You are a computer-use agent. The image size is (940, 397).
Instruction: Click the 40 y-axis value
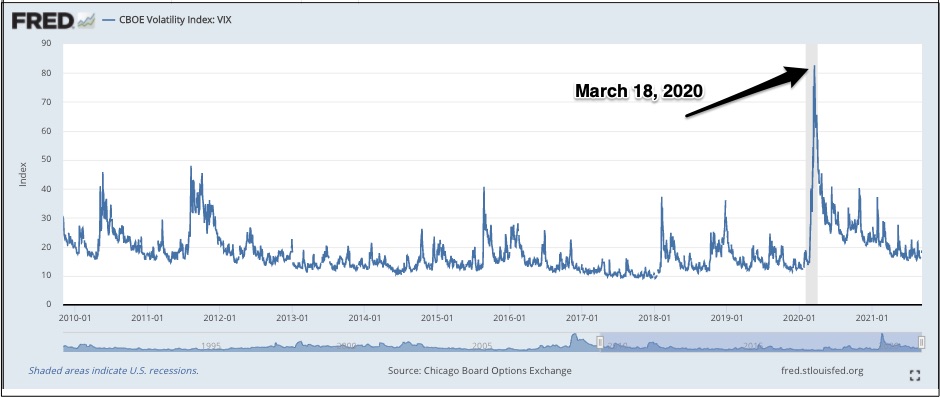(x=46, y=189)
